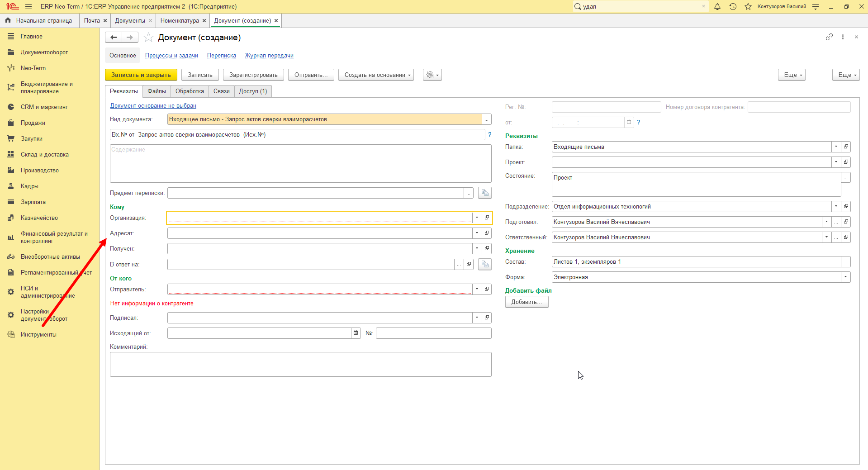
Task: Expand the Форма dropdown list
Action: click(846, 277)
